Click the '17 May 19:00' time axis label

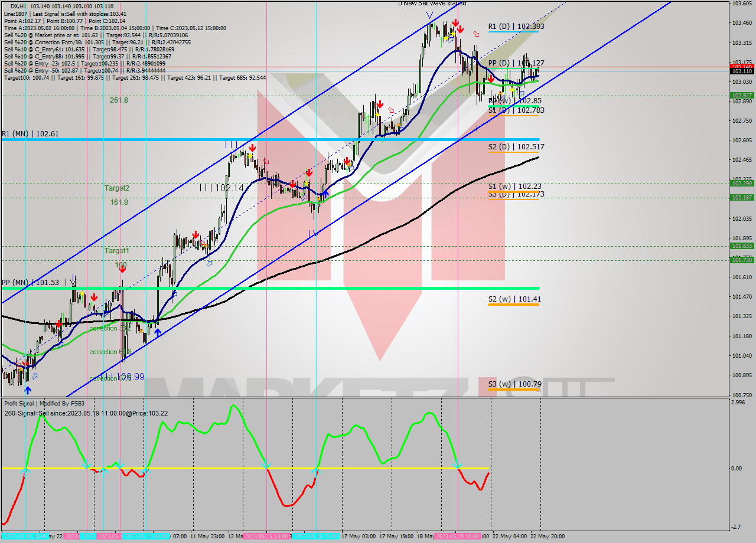click(x=396, y=537)
